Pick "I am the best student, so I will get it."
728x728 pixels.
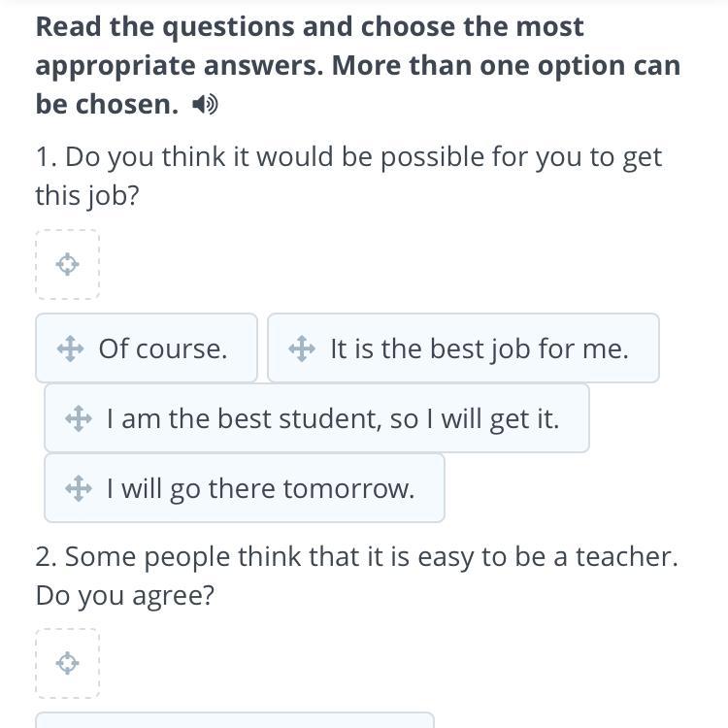click(x=333, y=418)
